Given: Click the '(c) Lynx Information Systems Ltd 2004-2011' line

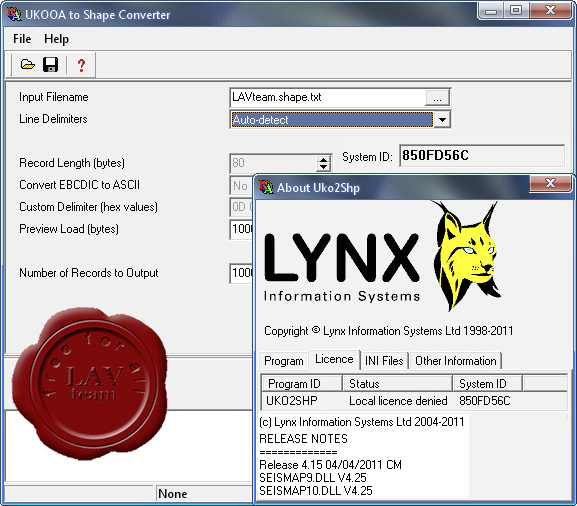Looking at the screenshot, I should click(x=362, y=422).
